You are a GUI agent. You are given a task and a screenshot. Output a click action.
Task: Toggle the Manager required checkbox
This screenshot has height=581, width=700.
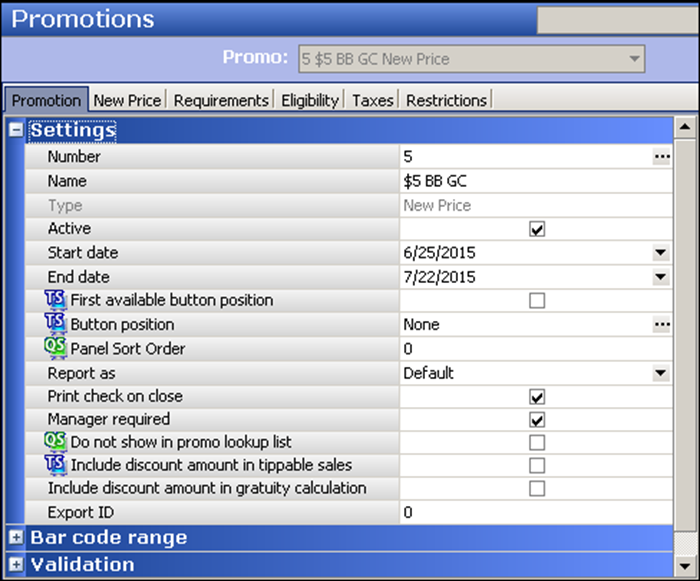click(537, 420)
